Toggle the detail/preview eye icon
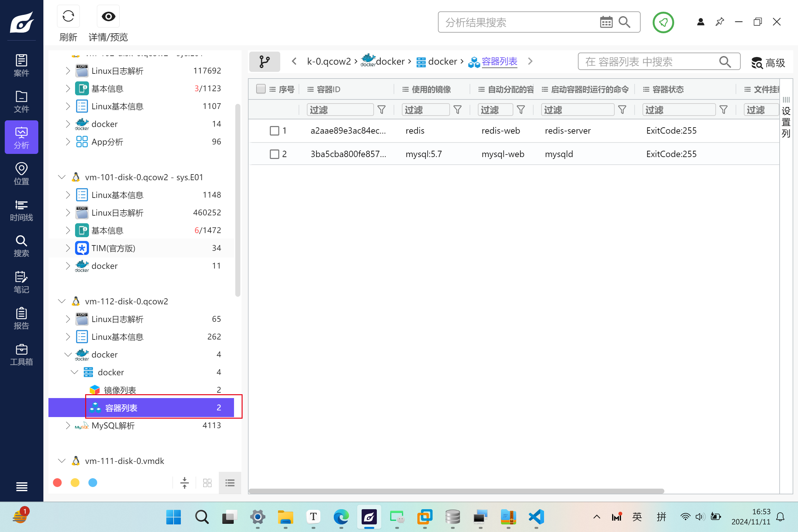 tap(108, 16)
